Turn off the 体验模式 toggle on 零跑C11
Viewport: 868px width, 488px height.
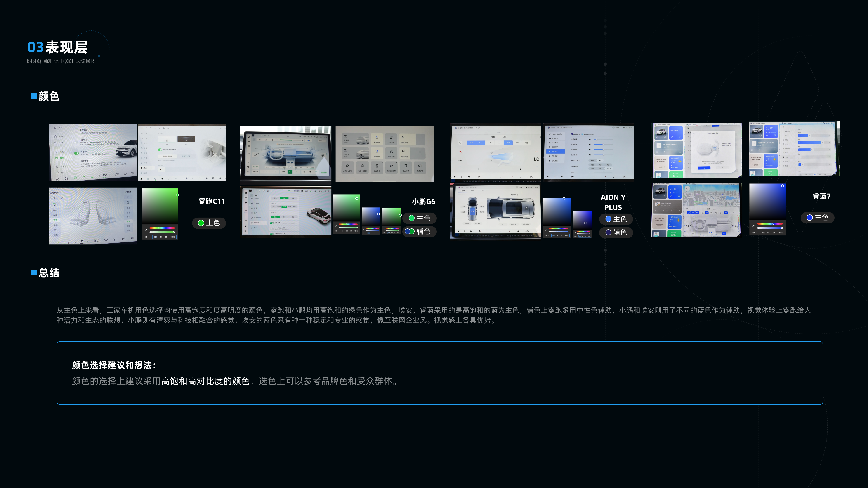(76, 153)
